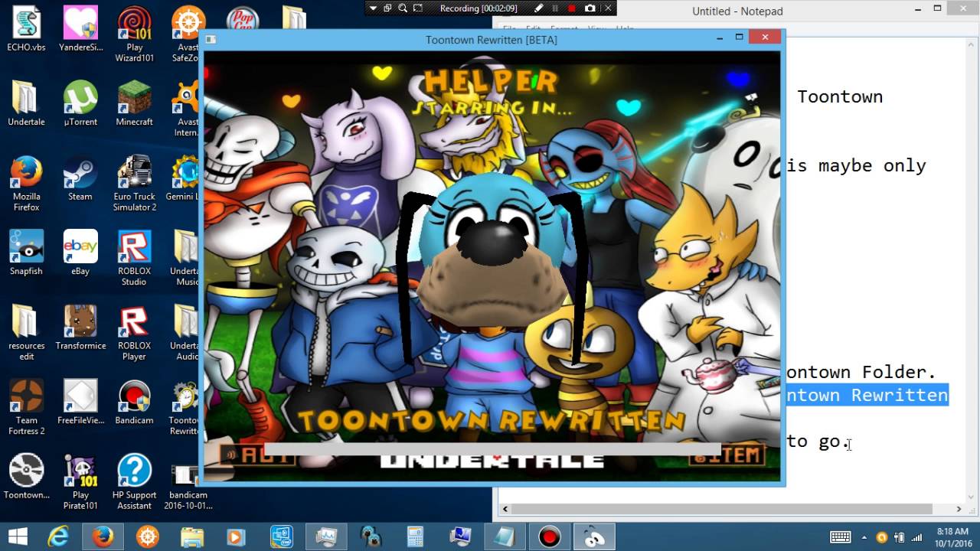Screen dimensions: 980x551
Task: Open the bandicam 2016-10-01 desktop file
Action: [188, 482]
